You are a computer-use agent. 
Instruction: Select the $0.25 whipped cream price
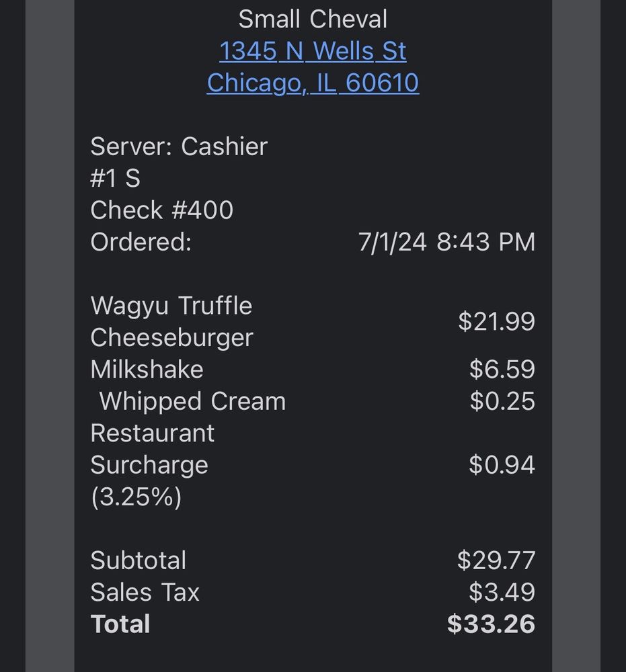coord(502,401)
